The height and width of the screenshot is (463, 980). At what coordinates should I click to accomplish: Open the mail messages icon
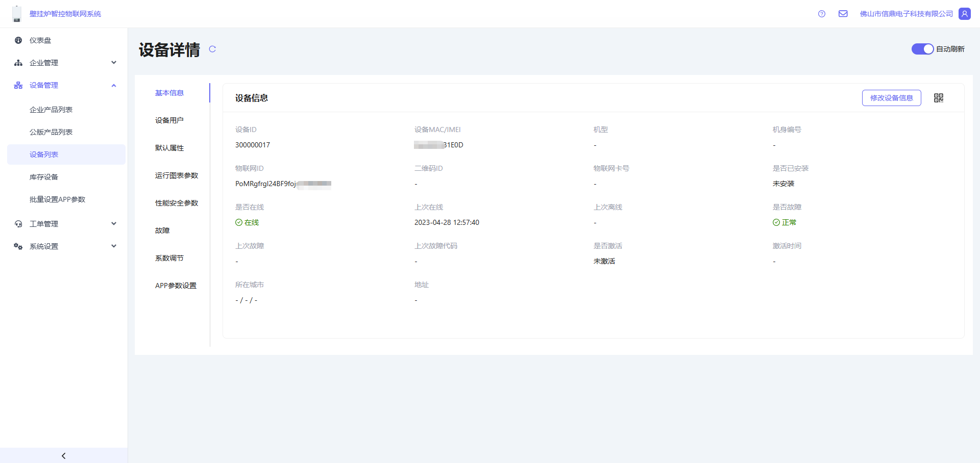pos(843,14)
